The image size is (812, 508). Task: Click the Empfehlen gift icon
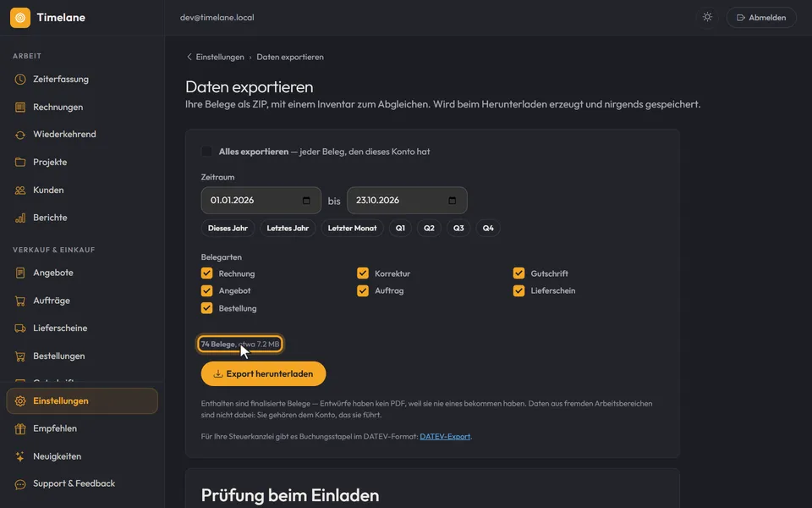[x=20, y=428]
